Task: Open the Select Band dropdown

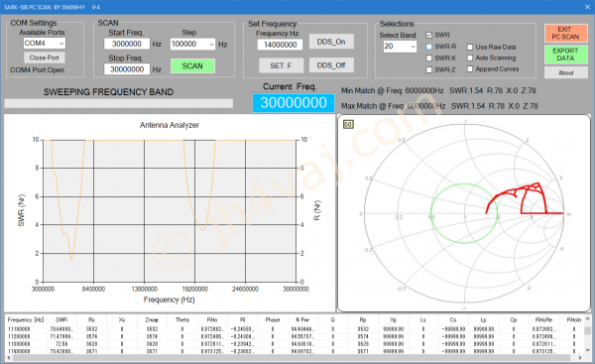Action: point(400,47)
